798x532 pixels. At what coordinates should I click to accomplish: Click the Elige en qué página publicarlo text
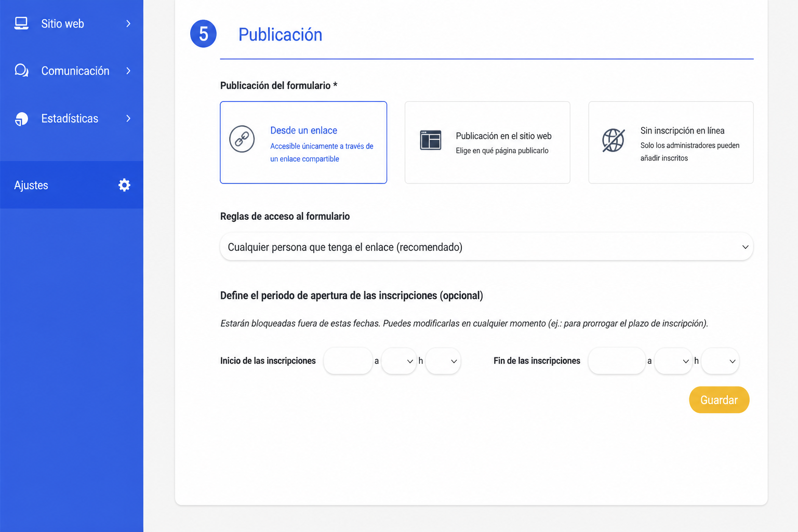click(x=502, y=151)
